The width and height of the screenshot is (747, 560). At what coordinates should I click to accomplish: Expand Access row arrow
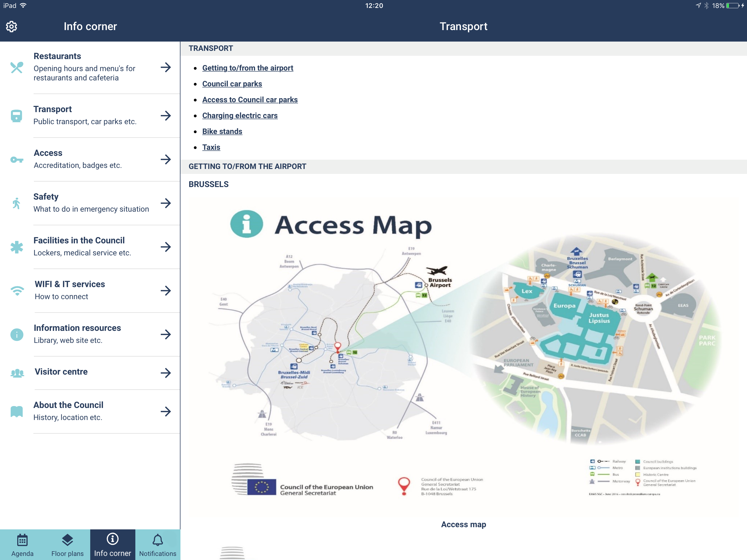point(165,159)
